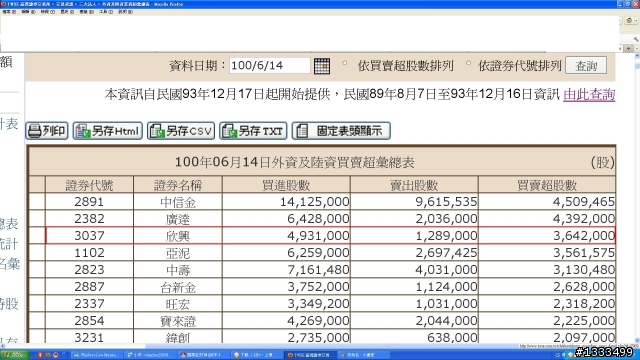Click the 買進股數 column header
The width and height of the screenshot is (640, 360).
click(x=286, y=185)
